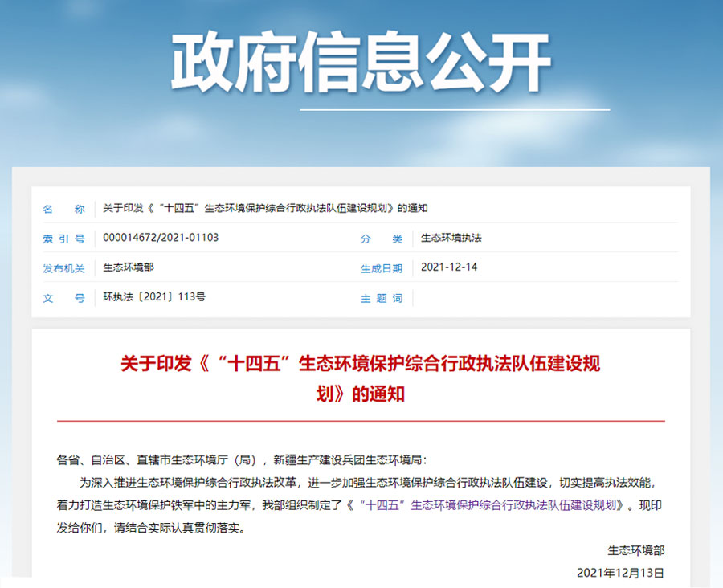Click the 生态环境部 signature at bottom right

pyautogui.click(x=636, y=550)
